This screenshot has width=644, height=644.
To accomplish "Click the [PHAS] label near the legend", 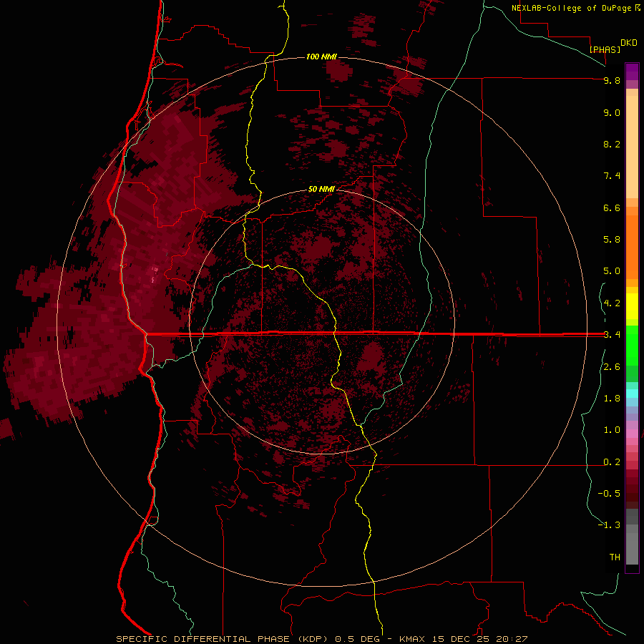I will [x=605, y=49].
